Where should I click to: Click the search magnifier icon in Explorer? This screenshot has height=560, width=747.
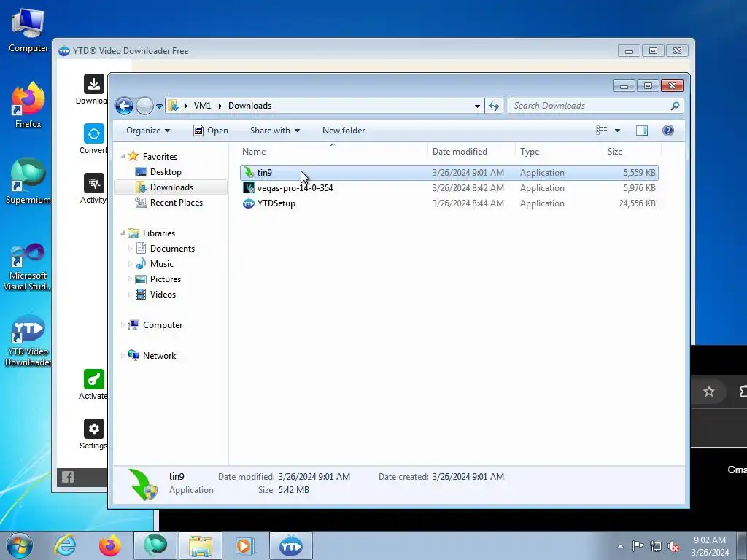[x=675, y=106]
